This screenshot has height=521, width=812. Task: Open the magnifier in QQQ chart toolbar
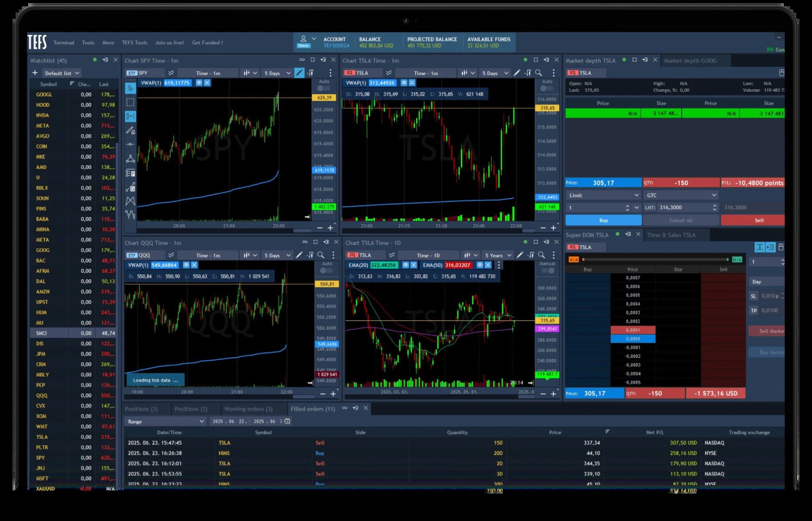321,255
